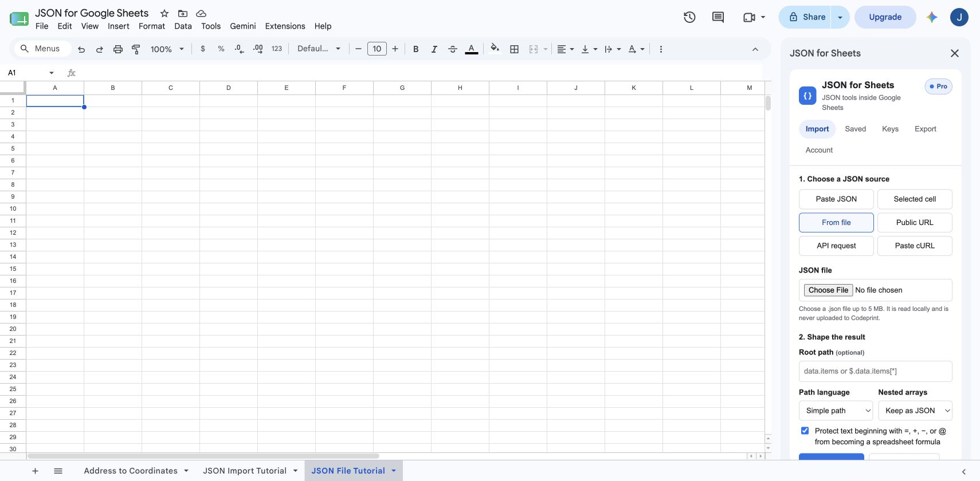980x481 pixels.
Task: Open font family dropdown
Action: click(x=319, y=49)
